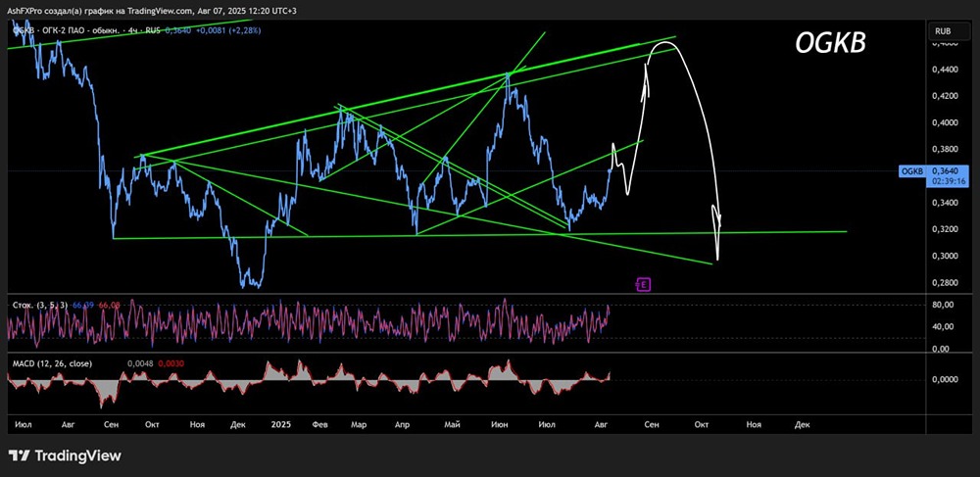Click the Фев label on time axis

pos(320,424)
